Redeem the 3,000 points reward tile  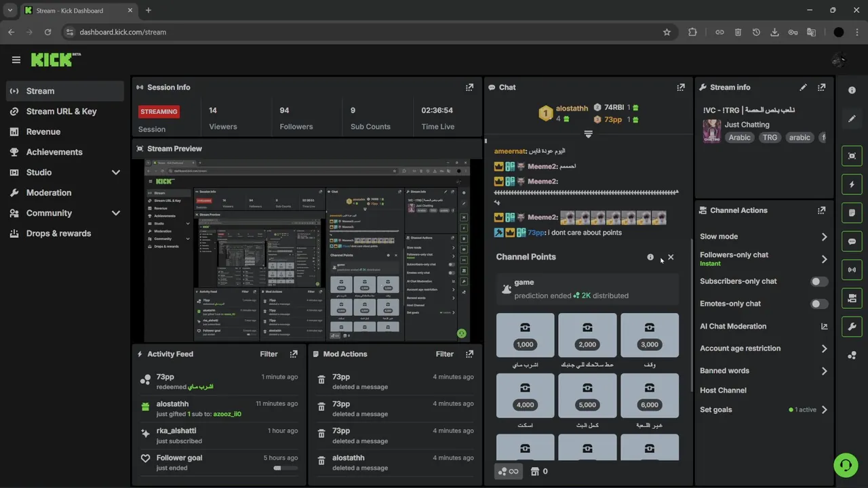[x=650, y=335]
